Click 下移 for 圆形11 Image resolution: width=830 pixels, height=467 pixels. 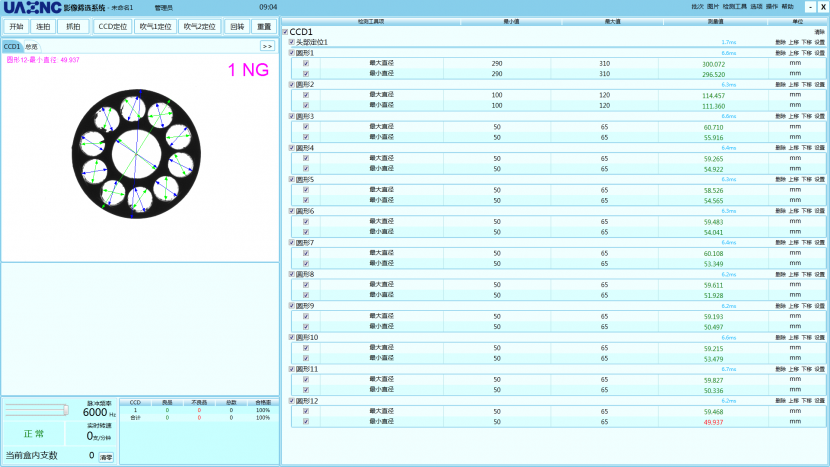pyautogui.click(x=807, y=369)
